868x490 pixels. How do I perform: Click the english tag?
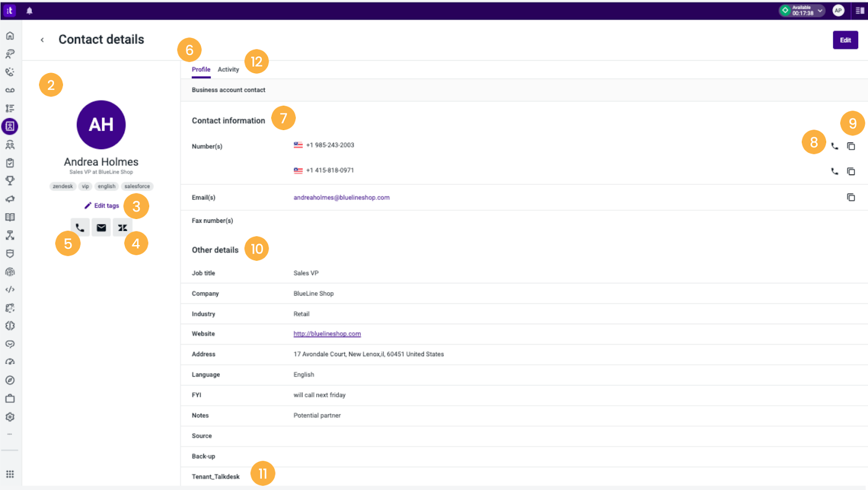[x=106, y=186]
